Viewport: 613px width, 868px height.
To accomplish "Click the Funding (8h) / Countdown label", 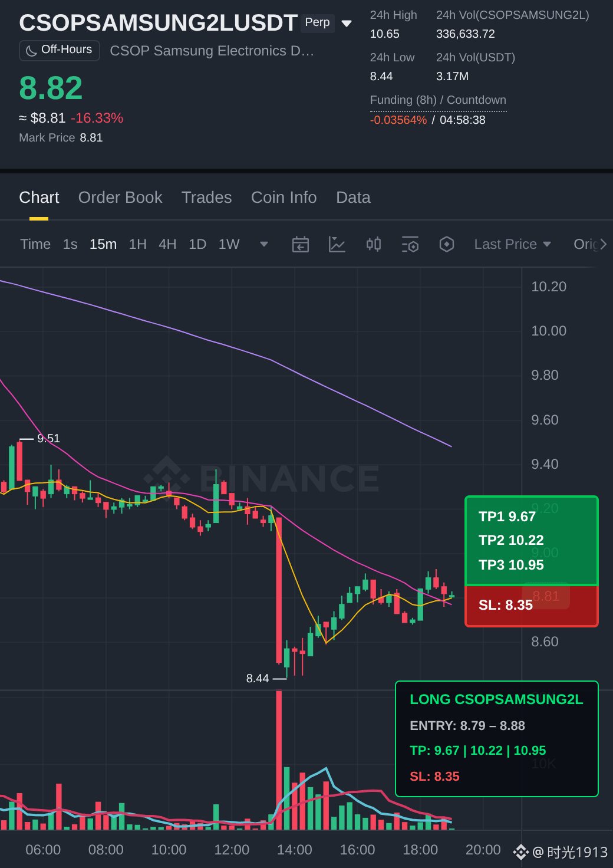I will [x=438, y=100].
